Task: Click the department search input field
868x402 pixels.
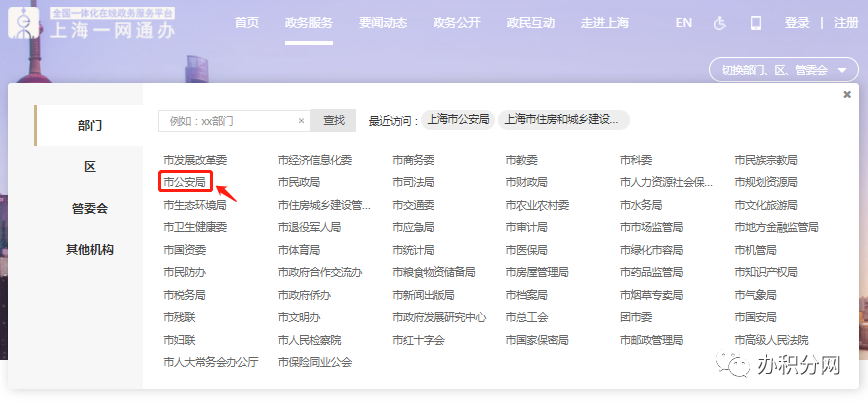Action: (230, 121)
